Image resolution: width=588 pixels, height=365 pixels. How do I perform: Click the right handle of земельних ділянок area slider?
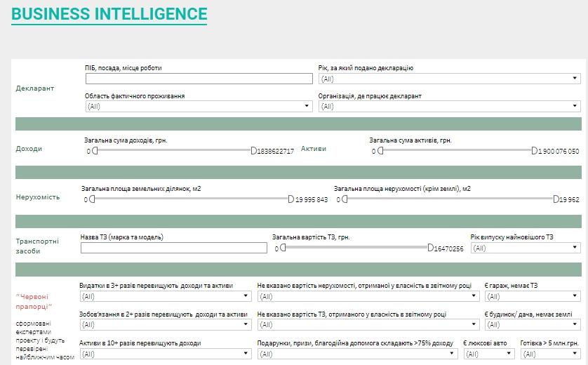[291, 199]
